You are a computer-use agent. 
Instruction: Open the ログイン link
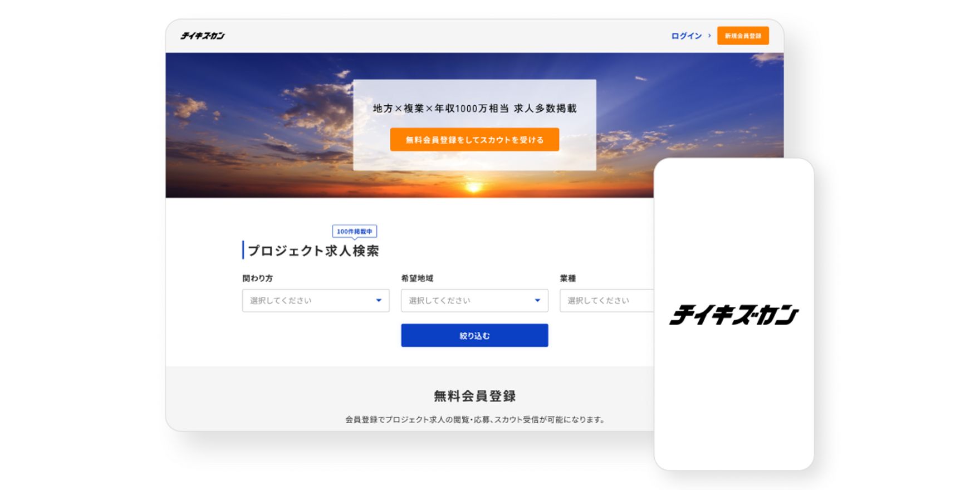click(686, 36)
